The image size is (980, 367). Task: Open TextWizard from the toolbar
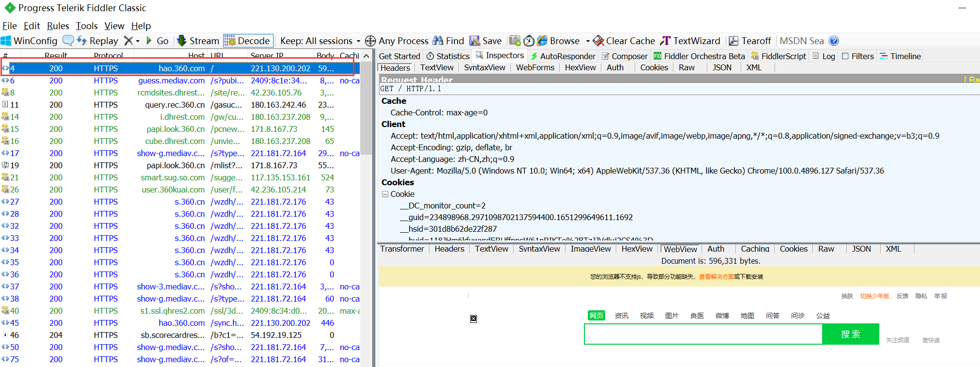690,41
